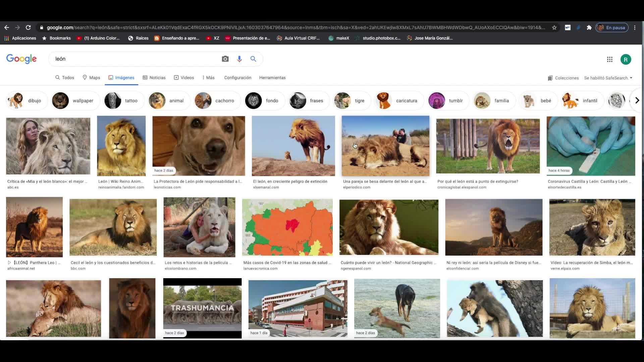
Task: Go back to the previous page
Action: point(7,27)
